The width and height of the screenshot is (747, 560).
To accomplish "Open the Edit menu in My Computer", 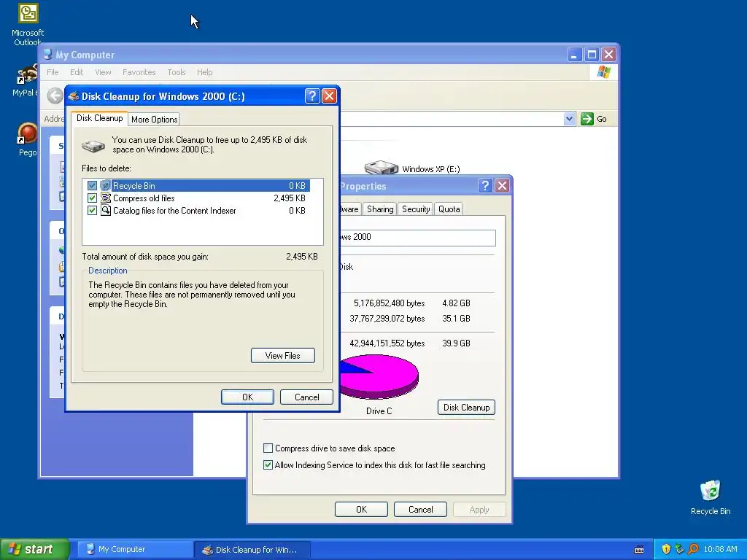I will click(x=76, y=72).
